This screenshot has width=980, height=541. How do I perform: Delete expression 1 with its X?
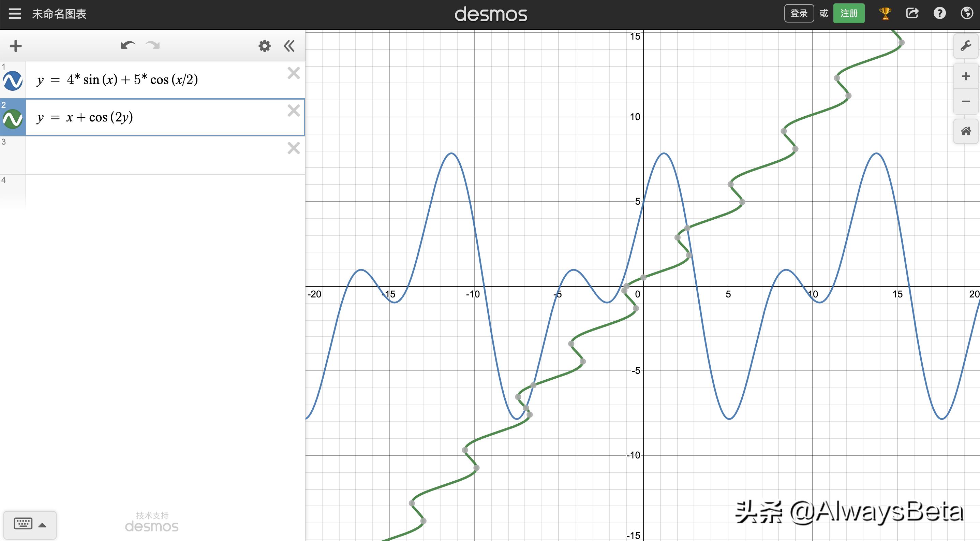(x=293, y=73)
